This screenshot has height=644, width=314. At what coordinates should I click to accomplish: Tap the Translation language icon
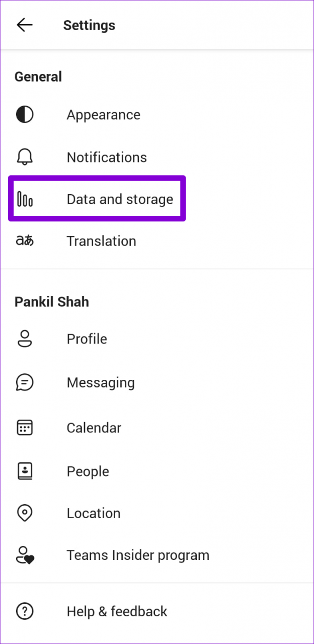[25, 241]
